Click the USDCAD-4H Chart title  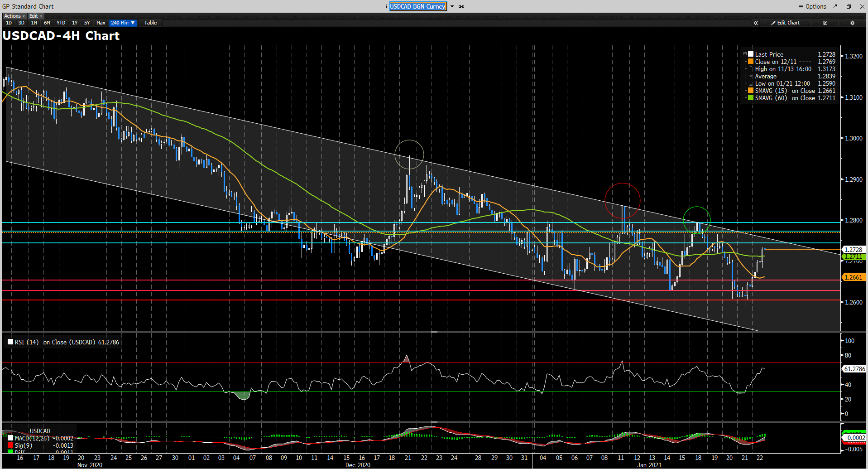(x=61, y=36)
